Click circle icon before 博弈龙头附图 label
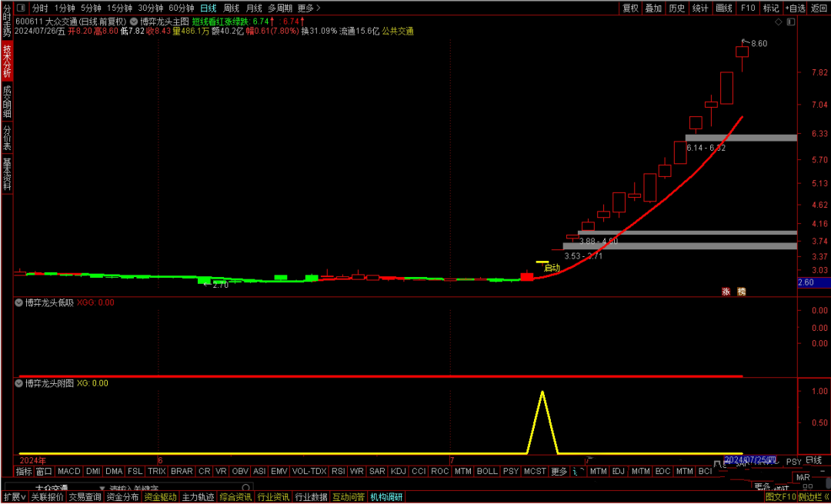831x504 pixels. pyautogui.click(x=18, y=382)
